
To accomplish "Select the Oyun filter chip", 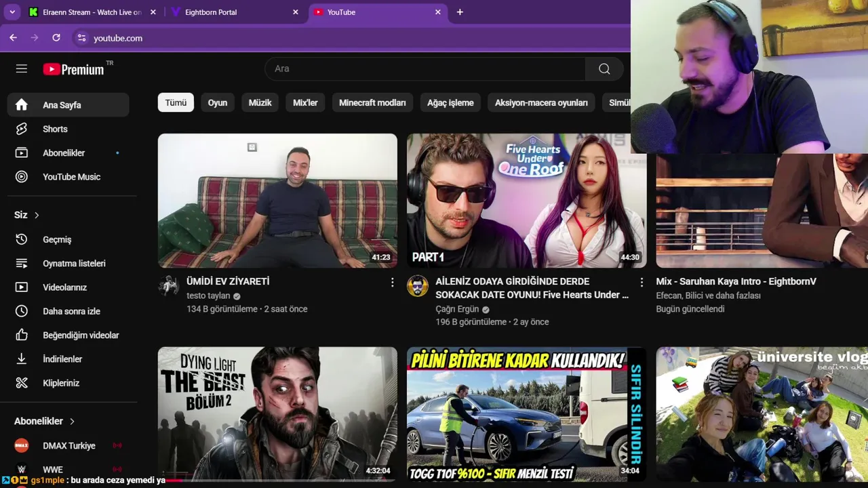I will 218,102.
